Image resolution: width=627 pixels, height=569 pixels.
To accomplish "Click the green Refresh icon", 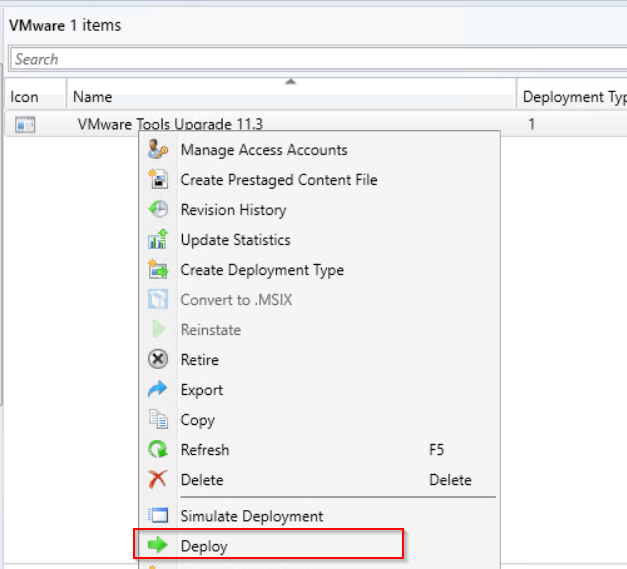I will point(157,450).
